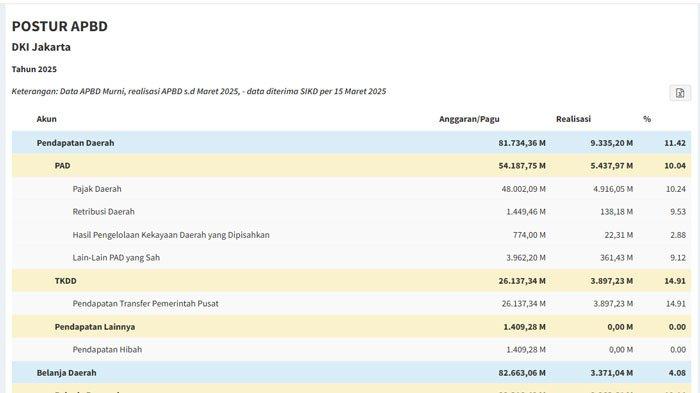Click the 22,31 M realization value
The height and width of the screenshot is (393, 700).
click(x=619, y=235)
